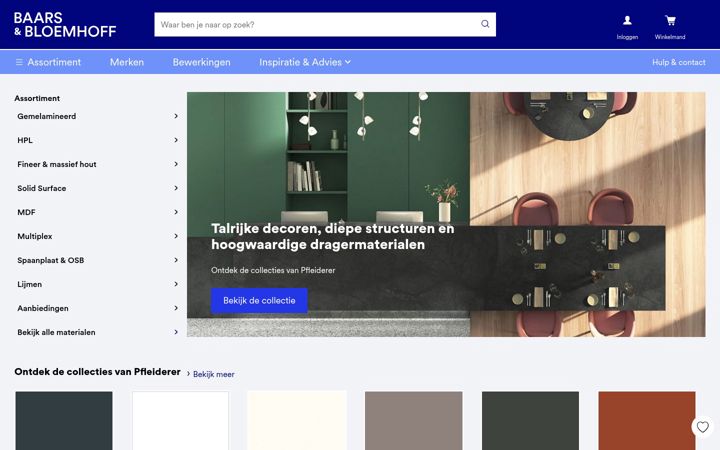This screenshot has width=720, height=450.
Task: Expand the Lijmen chevron
Action: pyautogui.click(x=176, y=284)
